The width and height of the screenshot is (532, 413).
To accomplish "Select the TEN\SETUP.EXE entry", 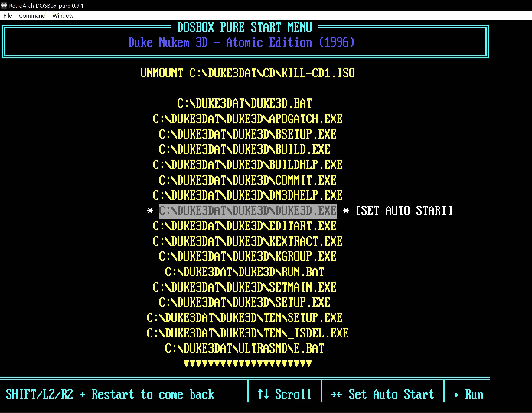I will click(244, 318).
